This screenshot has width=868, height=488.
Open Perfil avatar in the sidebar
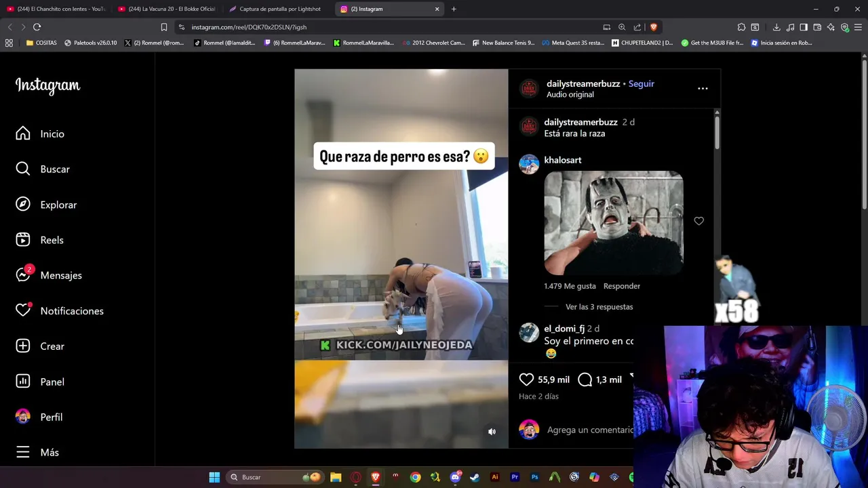coord(23,417)
